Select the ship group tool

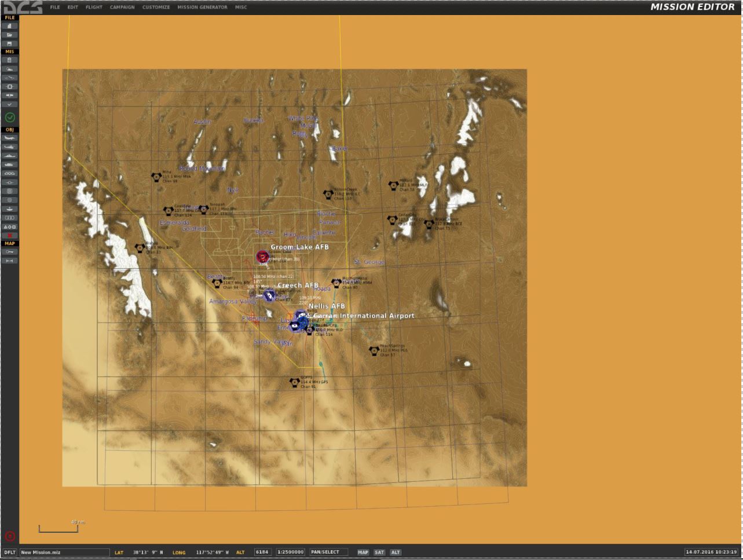[x=10, y=155]
